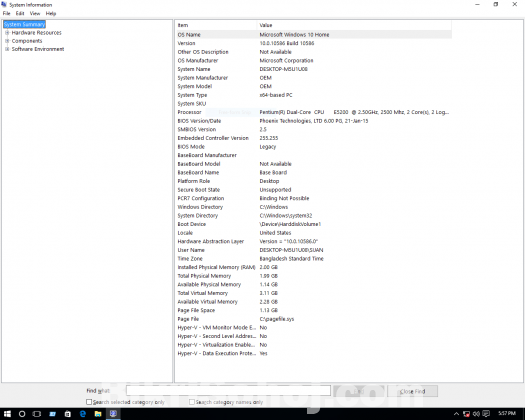Expand the Components node
This screenshot has height=420, width=525.
point(7,41)
